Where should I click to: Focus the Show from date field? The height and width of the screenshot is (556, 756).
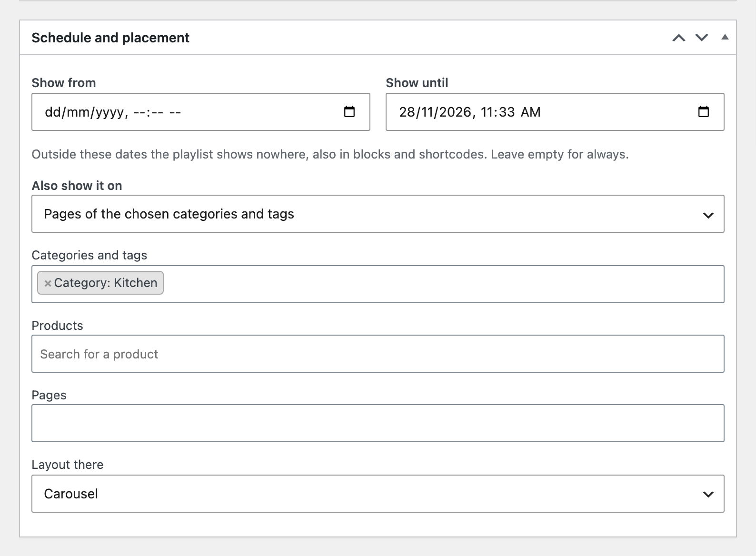[201, 112]
